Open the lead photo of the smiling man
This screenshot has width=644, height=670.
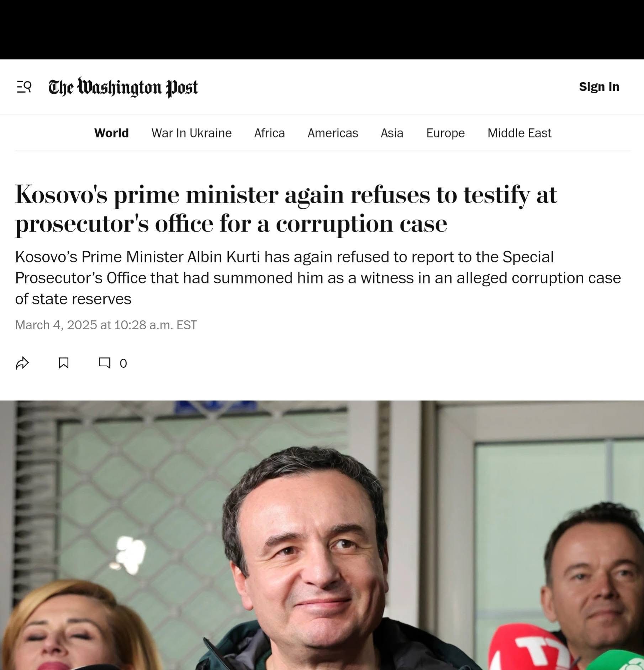[x=322, y=535]
